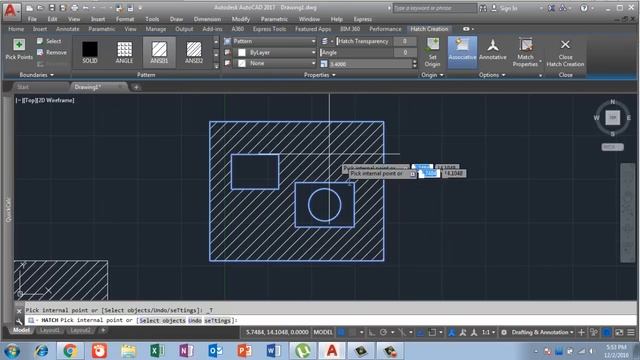Open the File menu

[x=32, y=19]
